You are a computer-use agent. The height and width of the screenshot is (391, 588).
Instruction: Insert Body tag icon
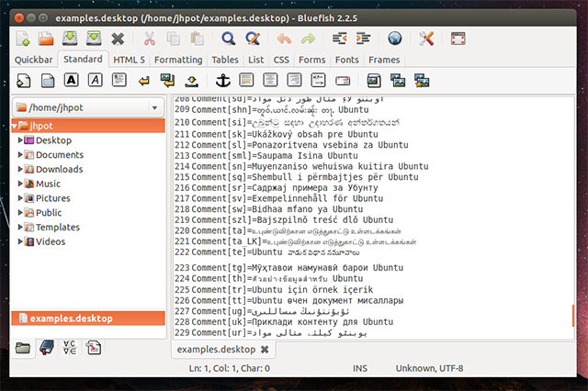point(48,81)
